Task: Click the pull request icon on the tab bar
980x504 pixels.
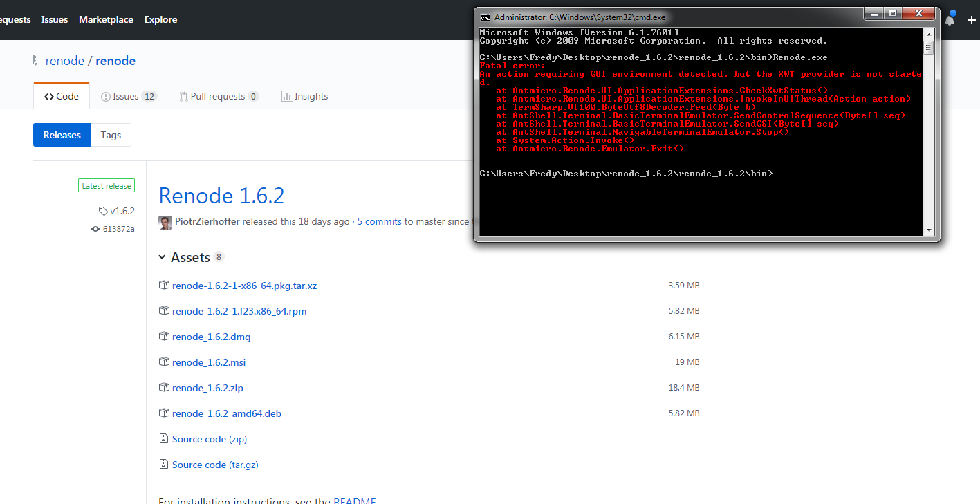Action: point(184,96)
